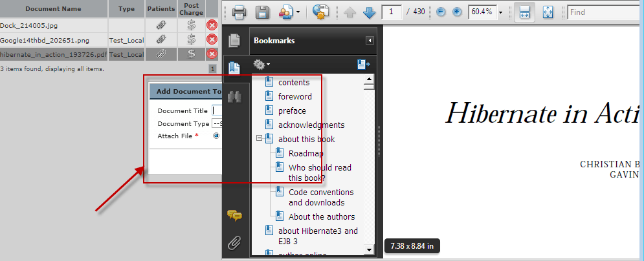The height and width of the screenshot is (261, 644).
Task: Select the Bookmarks panel icon in sidebar
Action: pos(234,68)
